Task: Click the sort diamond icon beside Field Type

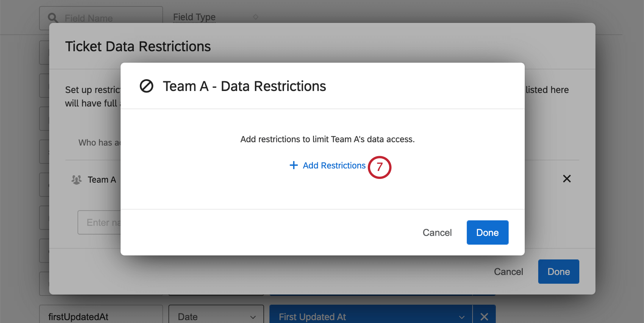Action: tap(256, 17)
